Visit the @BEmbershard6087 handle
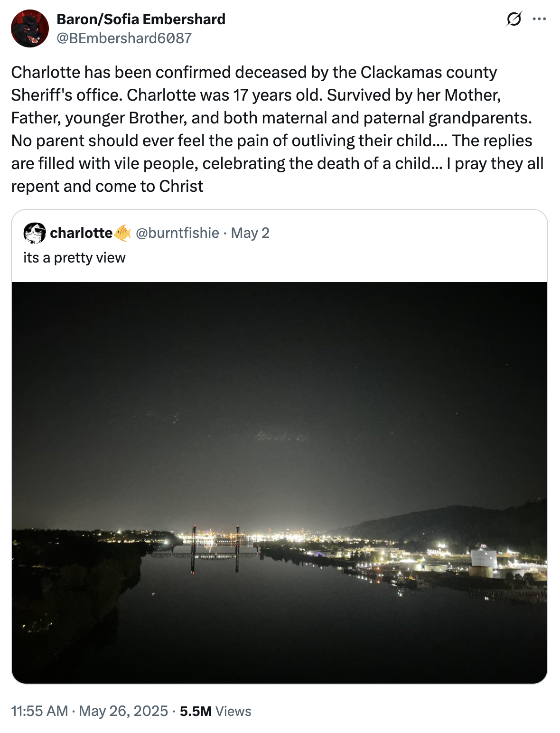This screenshot has width=560, height=733. click(124, 38)
